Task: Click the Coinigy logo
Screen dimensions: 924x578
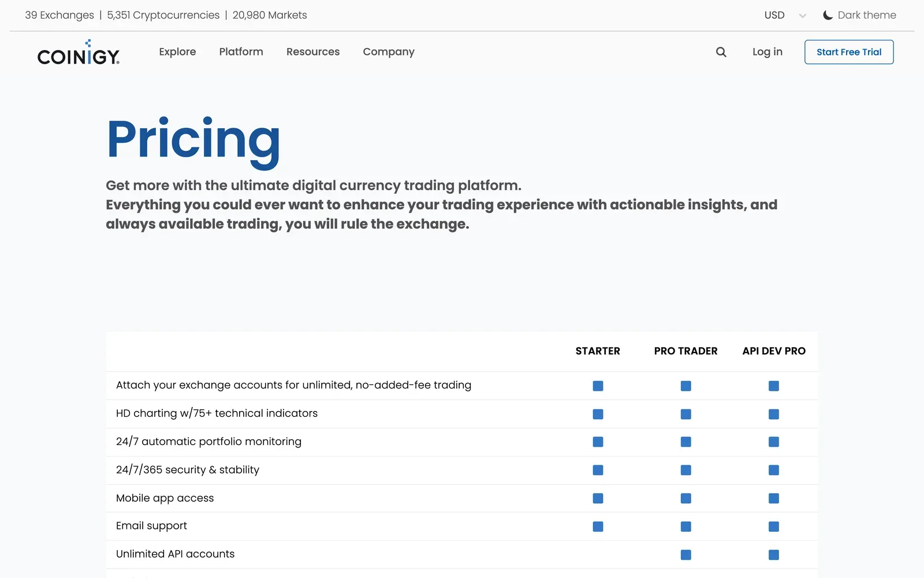Action: point(79,52)
